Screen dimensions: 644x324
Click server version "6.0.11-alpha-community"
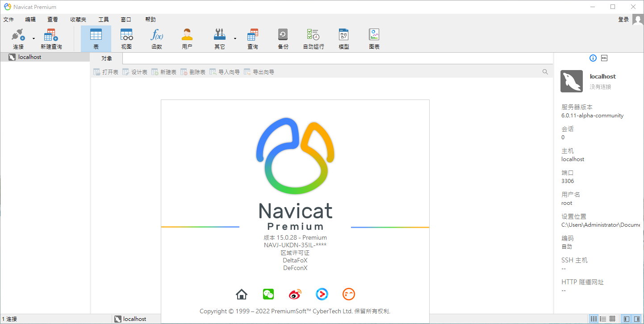pyautogui.click(x=592, y=116)
